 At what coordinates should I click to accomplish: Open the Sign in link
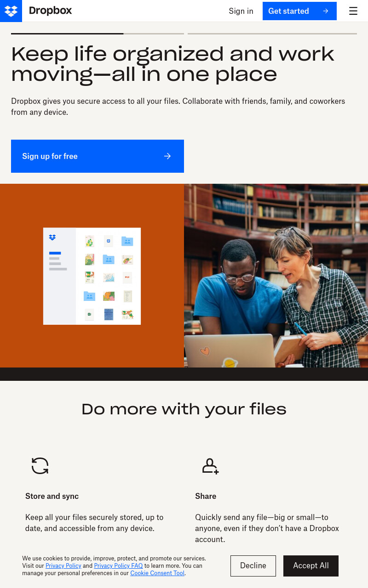tap(241, 11)
